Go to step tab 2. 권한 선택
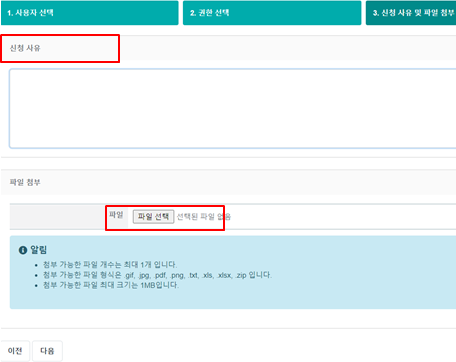The height and width of the screenshot is (362, 456). click(272, 13)
